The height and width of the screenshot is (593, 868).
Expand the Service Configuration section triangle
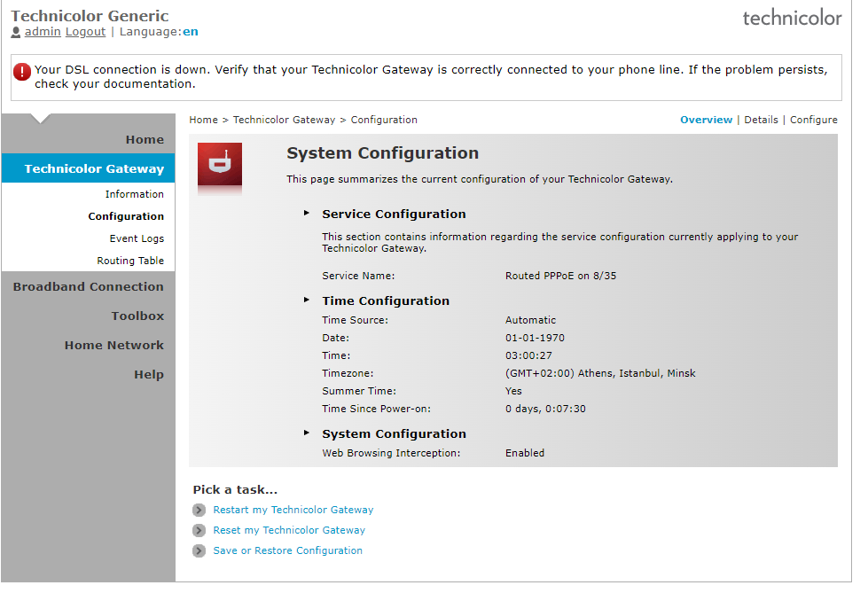[x=306, y=213]
